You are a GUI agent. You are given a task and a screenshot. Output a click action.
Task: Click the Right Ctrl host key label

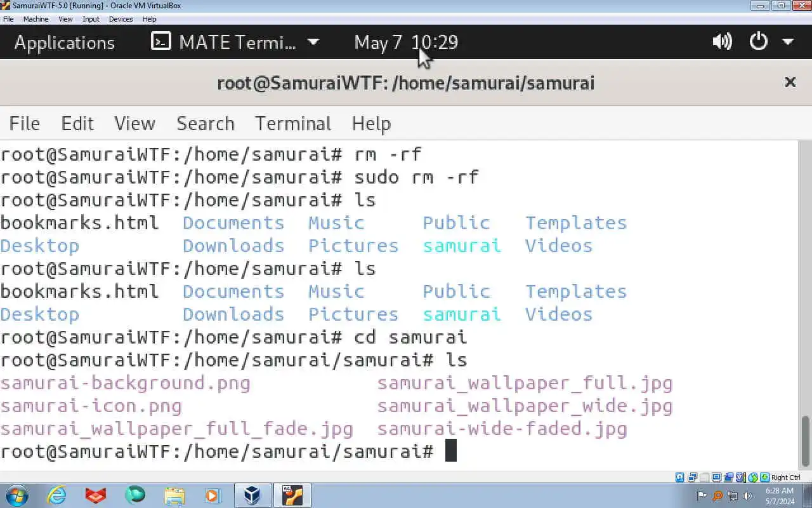tap(786, 478)
